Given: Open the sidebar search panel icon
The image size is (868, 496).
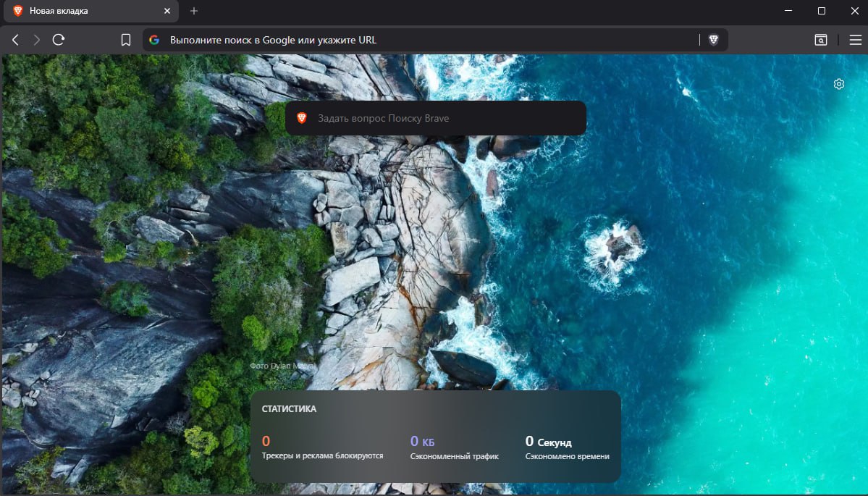Looking at the screenshot, I should pos(820,40).
